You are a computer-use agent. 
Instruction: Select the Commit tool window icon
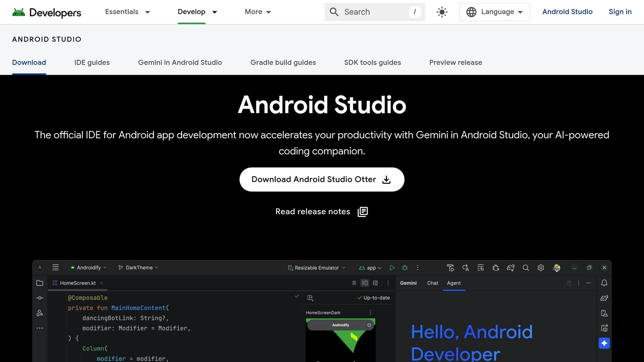(x=40, y=298)
